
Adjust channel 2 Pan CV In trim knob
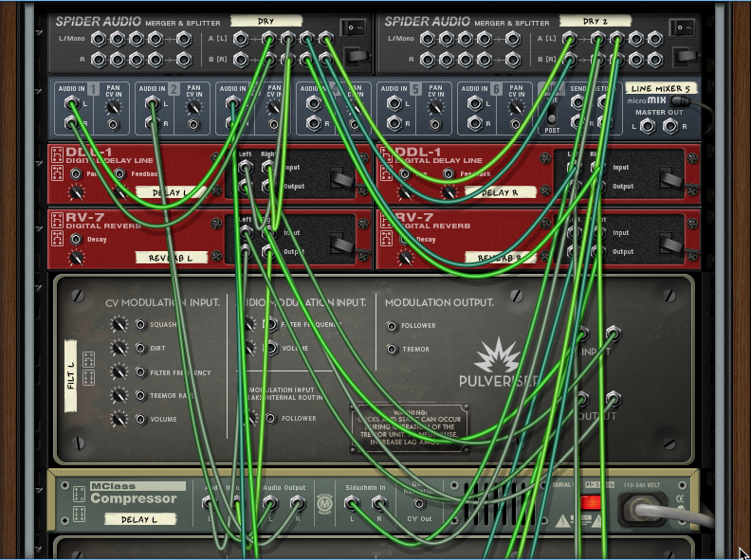tap(193, 108)
